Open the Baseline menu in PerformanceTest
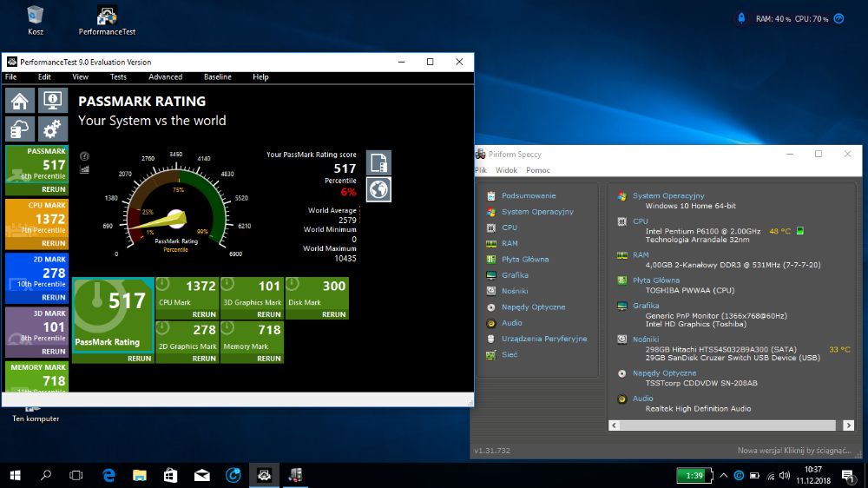The width and height of the screenshot is (868, 488). coord(218,77)
